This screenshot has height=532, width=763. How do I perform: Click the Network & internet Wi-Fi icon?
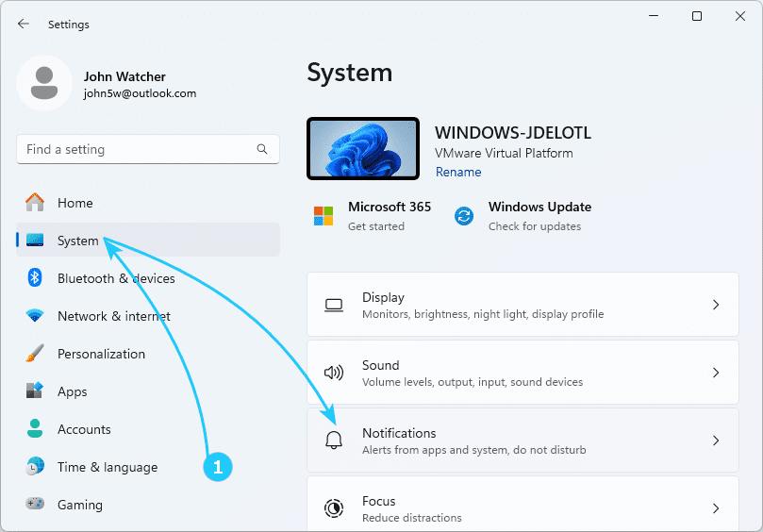tap(35, 316)
